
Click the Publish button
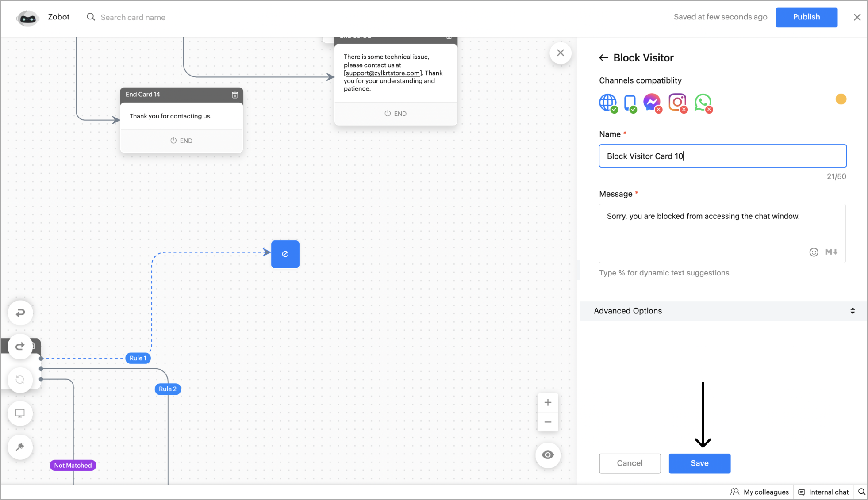click(x=806, y=17)
